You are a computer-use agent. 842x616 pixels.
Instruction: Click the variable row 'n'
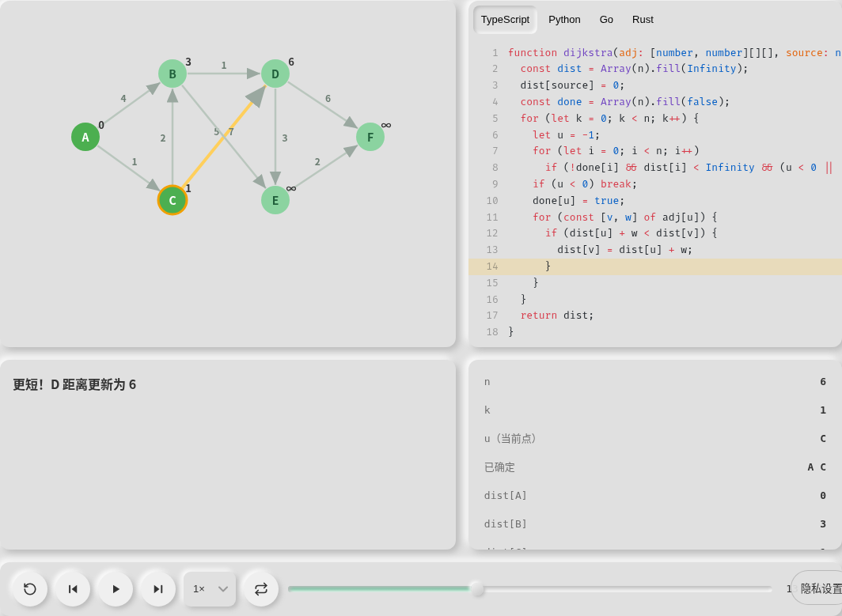coord(655,381)
